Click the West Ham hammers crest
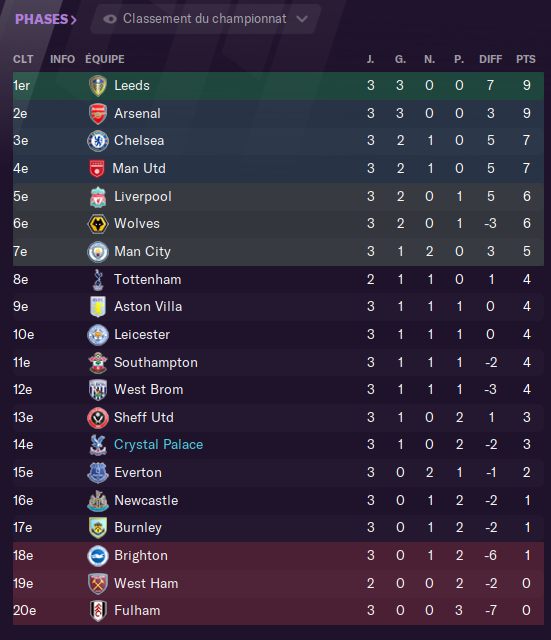The width and height of the screenshot is (551, 640). pos(98,584)
